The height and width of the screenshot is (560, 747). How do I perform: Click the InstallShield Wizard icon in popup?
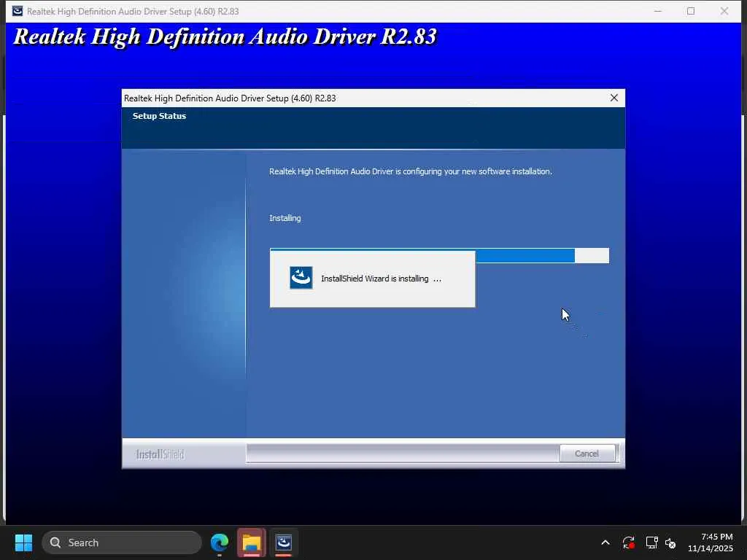coord(301,278)
